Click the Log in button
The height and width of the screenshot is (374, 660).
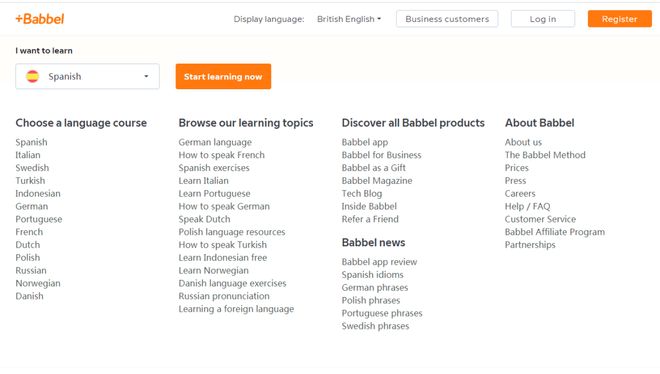click(x=543, y=19)
